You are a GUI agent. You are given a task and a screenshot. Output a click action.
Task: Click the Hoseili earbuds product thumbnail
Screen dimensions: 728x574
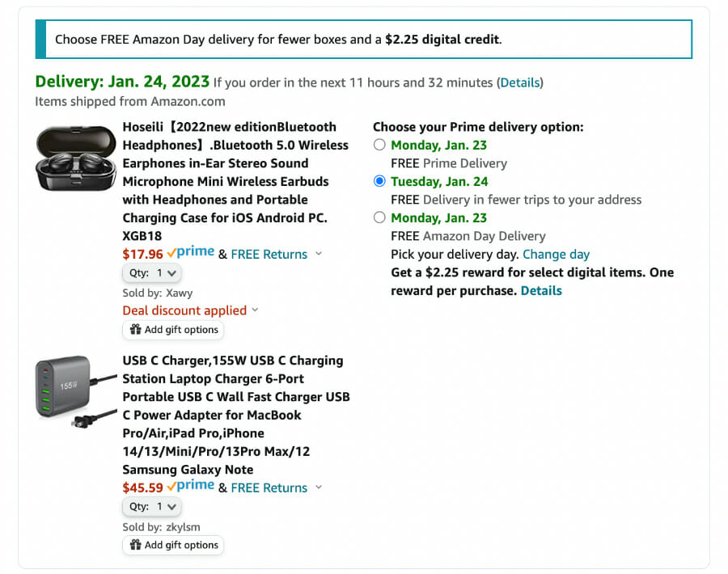tap(76, 158)
